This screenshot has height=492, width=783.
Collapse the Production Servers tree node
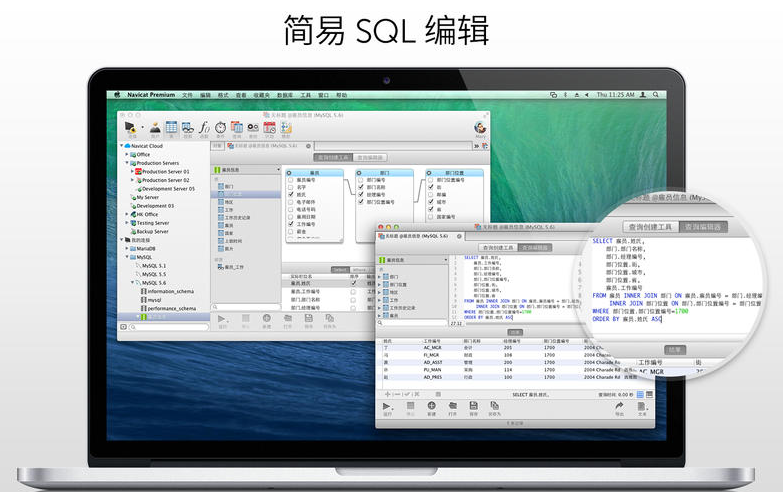[x=130, y=163]
